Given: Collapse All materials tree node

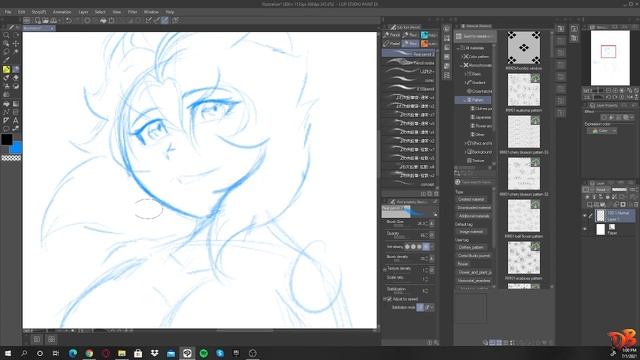Looking at the screenshot, I should coord(459,48).
